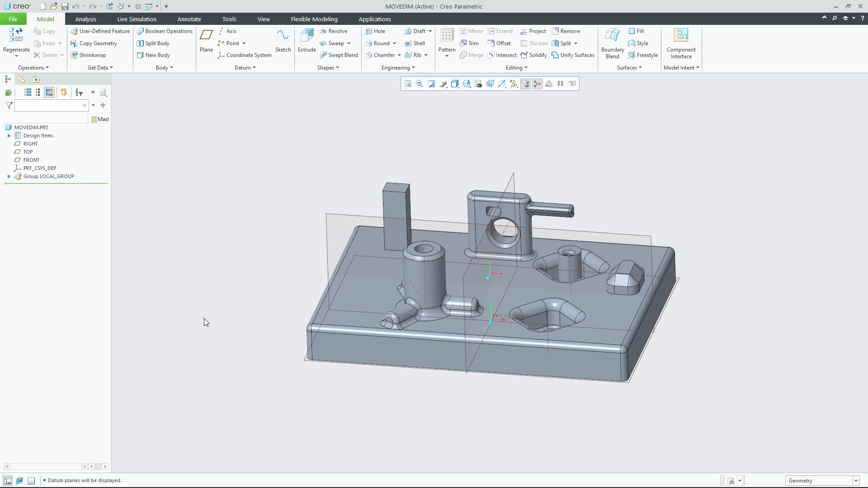Image resolution: width=868 pixels, height=488 pixels.
Task: Click the User-Defined Feature button
Action: 100,31
